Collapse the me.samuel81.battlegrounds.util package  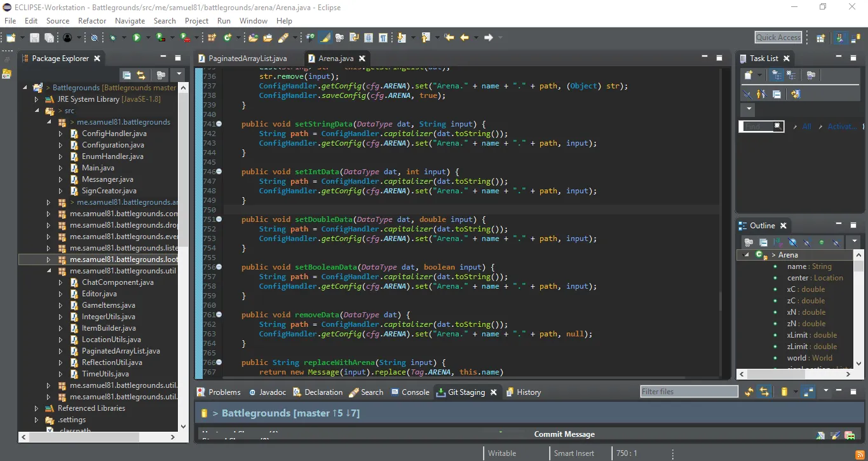[48, 271]
